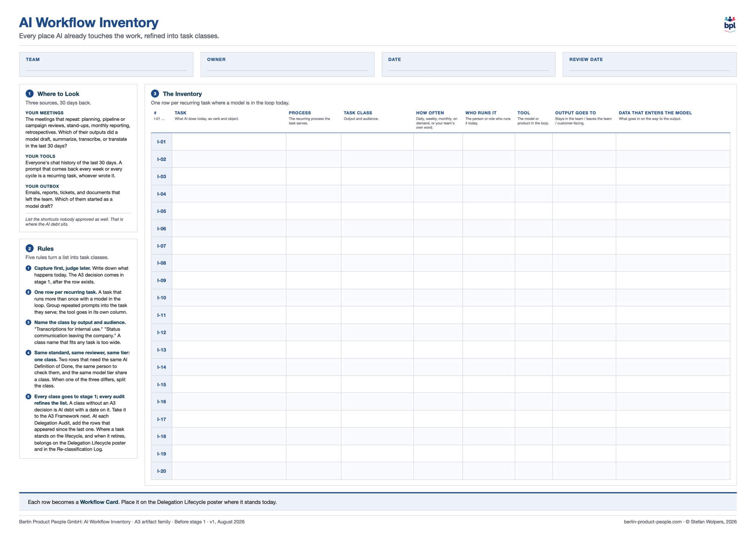Click the PROCESS cell in row I-02
Image resolution: width=756 pixels, height=534 pixels.
(314, 159)
